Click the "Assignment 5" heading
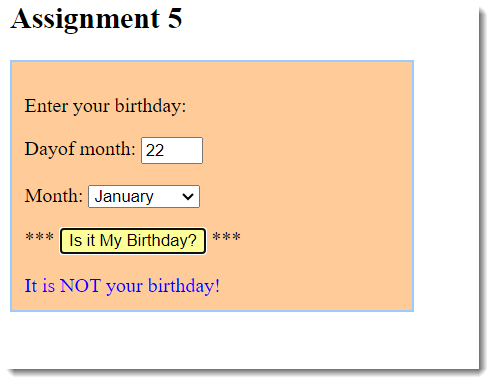This screenshot has width=494, height=384. 96,19
